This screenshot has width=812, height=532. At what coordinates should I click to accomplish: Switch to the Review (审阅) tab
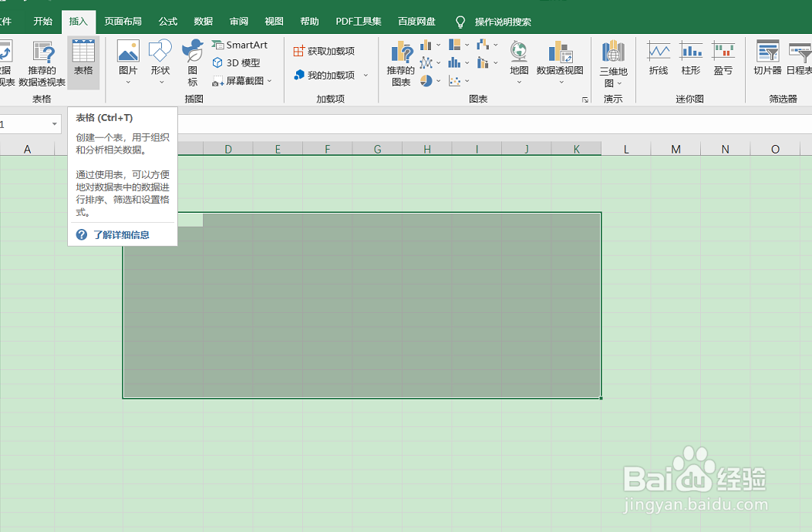coord(239,22)
